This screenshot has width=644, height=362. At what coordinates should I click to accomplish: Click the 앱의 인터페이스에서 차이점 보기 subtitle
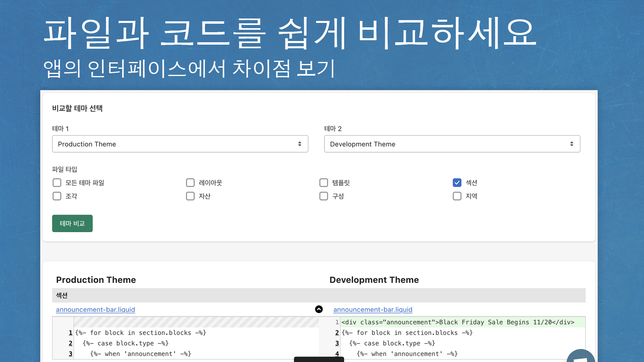click(189, 68)
